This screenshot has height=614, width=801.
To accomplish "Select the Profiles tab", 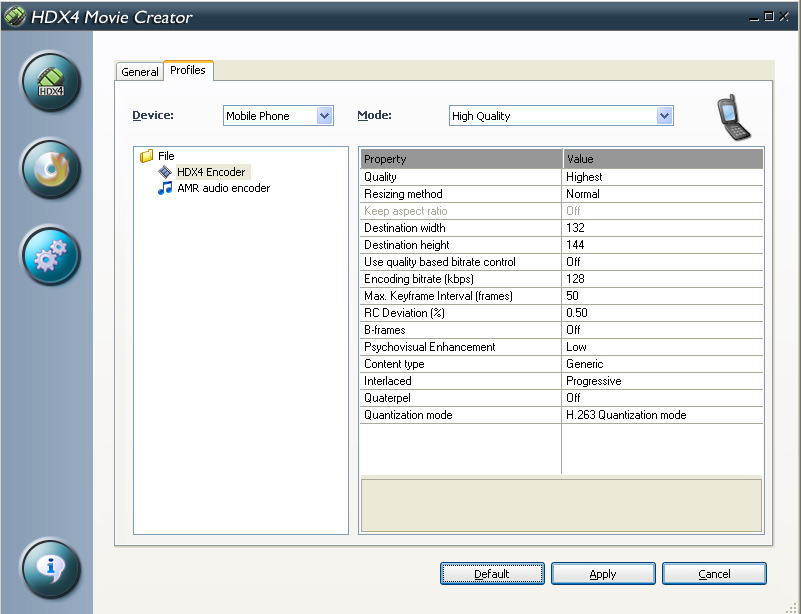I will pos(188,70).
